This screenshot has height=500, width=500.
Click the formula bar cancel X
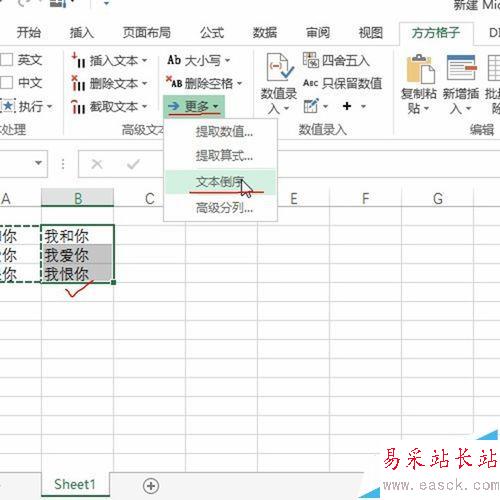tap(97, 164)
